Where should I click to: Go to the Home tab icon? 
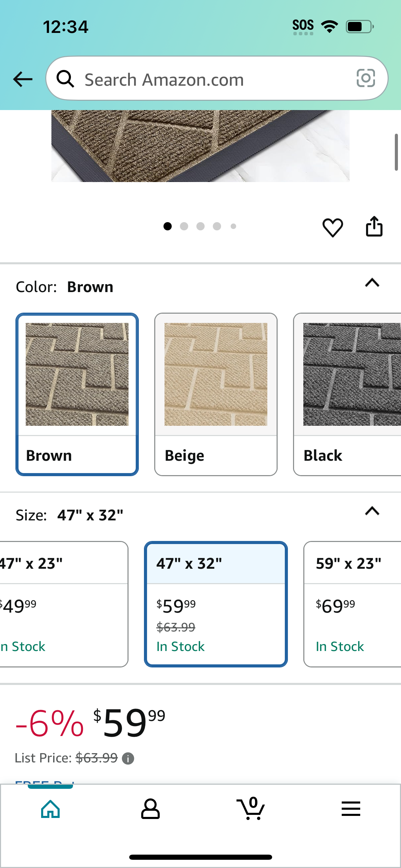(x=50, y=809)
